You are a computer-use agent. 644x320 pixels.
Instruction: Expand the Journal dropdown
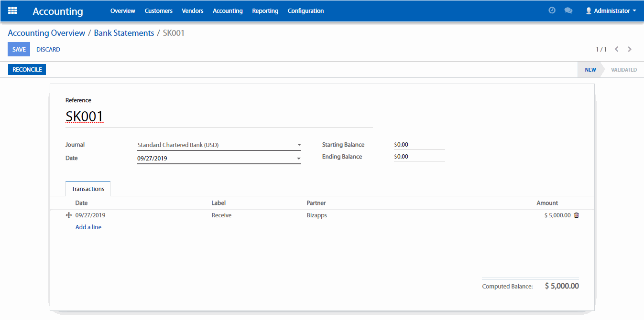pos(299,145)
